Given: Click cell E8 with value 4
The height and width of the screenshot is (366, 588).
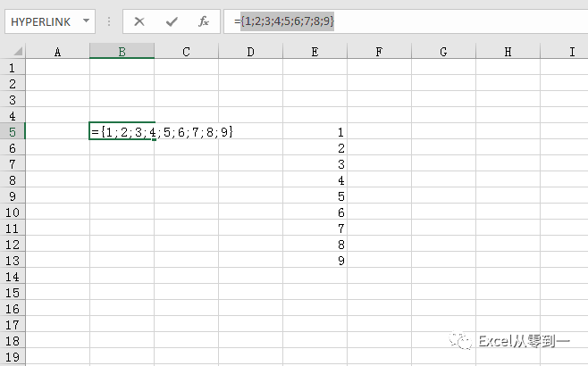Looking at the screenshot, I should coord(315,180).
